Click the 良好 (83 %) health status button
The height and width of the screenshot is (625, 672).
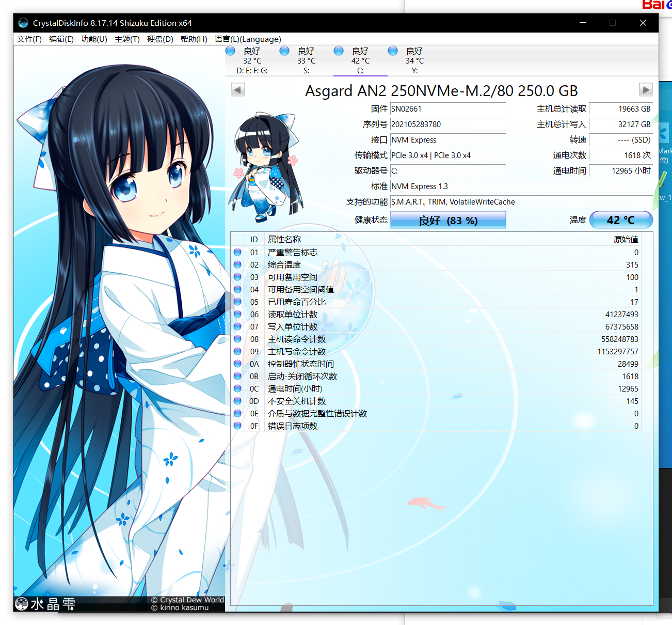click(x=448, y=220)
